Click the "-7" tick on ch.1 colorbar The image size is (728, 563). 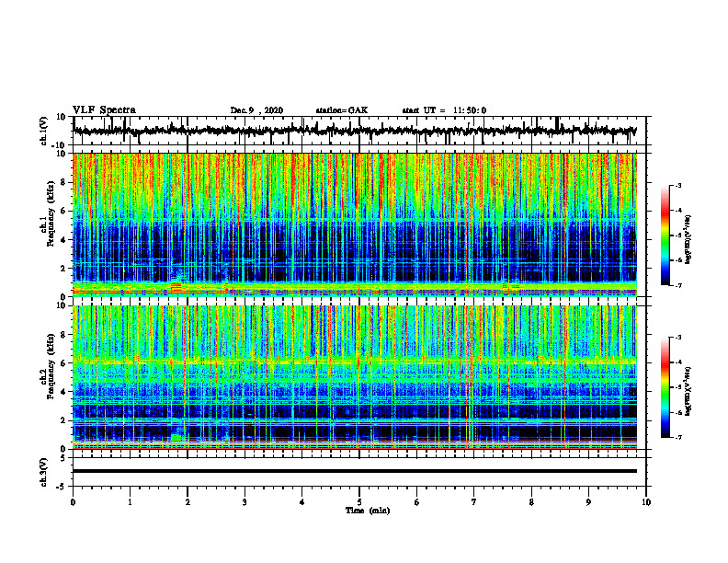click(x=678, y=285)
